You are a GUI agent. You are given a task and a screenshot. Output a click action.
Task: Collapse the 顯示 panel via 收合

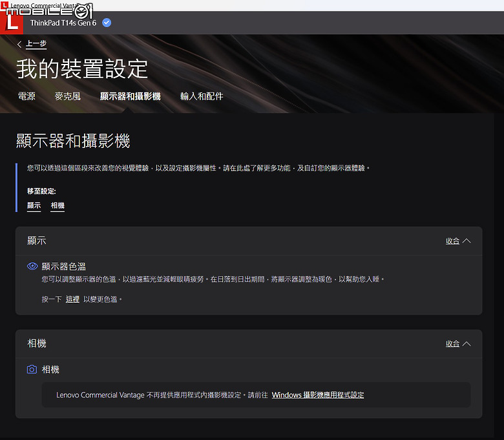458,241
